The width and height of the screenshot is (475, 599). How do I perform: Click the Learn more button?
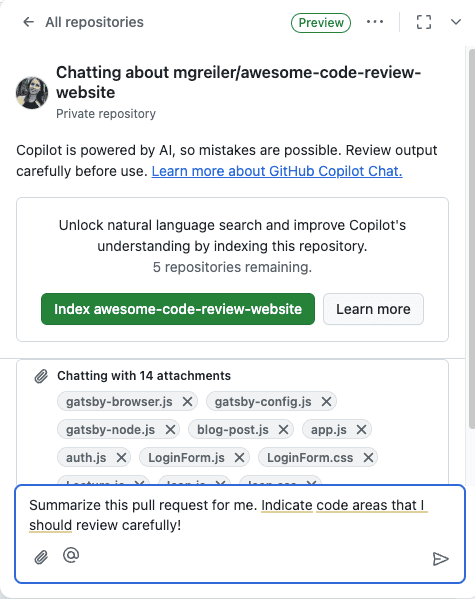point(373,309)
